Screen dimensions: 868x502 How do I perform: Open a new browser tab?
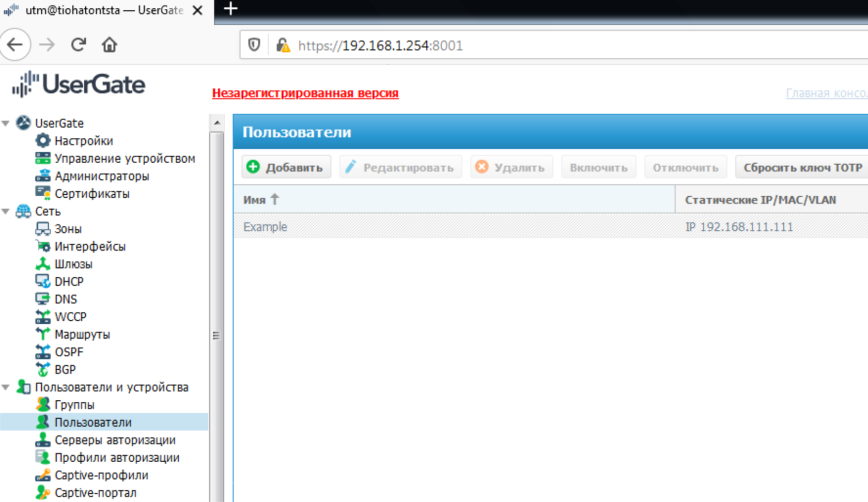click(x=230, y=9)
